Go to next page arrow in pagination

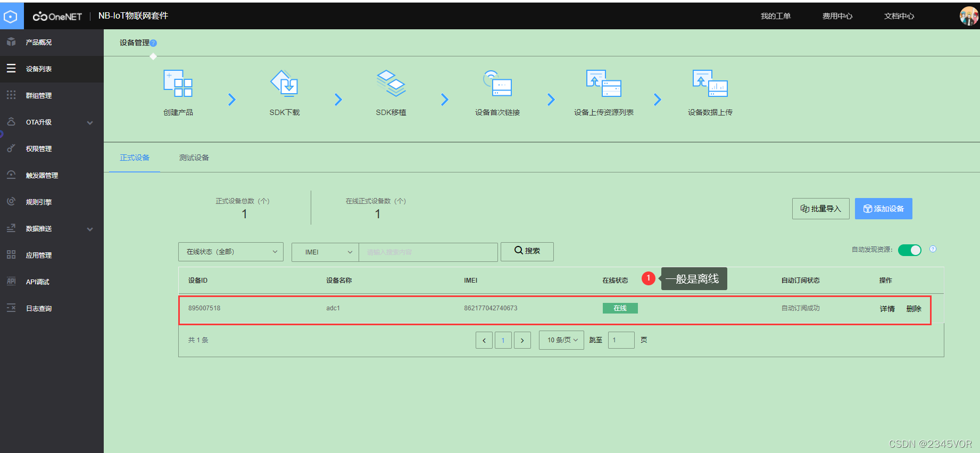click(522, 340)
